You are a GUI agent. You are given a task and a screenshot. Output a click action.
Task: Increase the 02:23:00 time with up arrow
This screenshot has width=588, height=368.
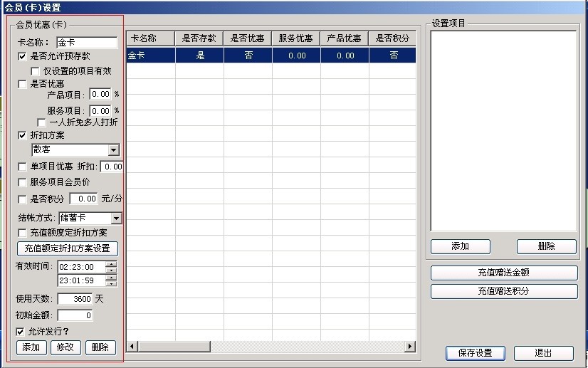coord(111,265)
